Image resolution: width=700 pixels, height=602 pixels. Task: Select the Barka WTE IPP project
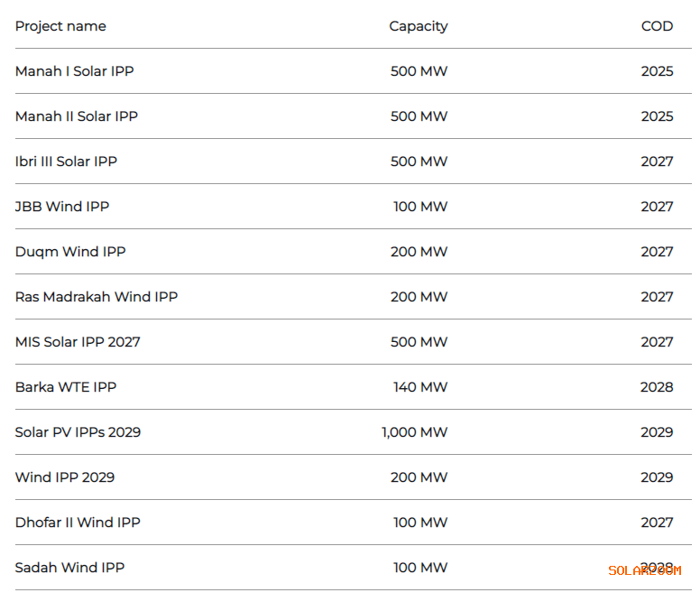(x=66, y=387)
